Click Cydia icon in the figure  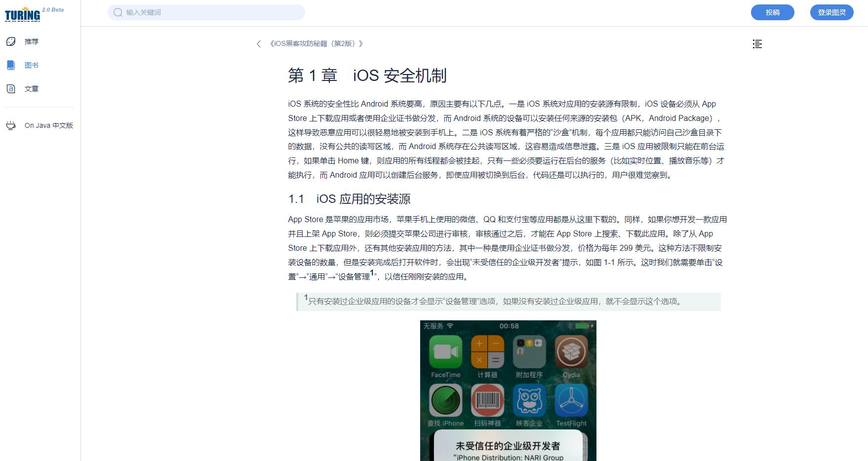[571, 351]
